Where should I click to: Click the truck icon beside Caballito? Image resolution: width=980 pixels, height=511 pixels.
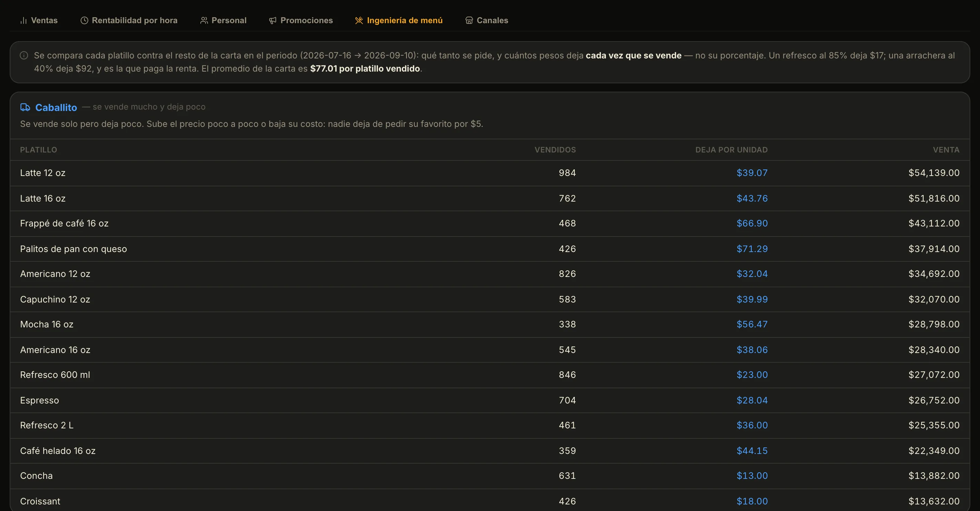(x=25, y=107)
